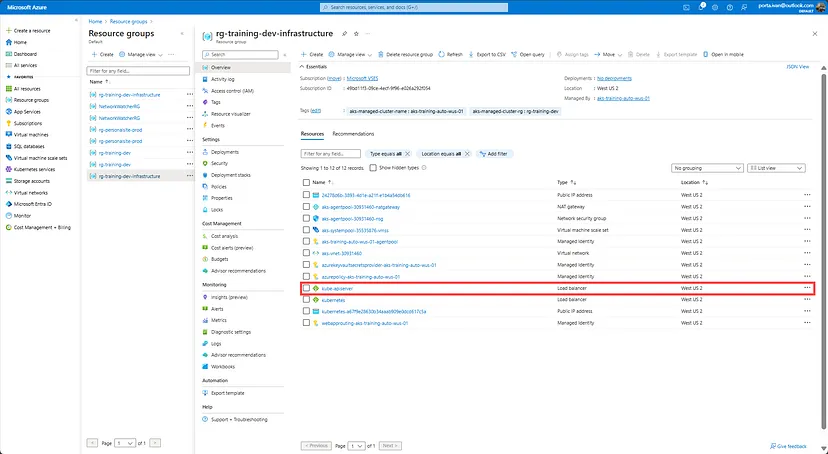828x454 pixels.
Task: Toggle Show hidden types checkbox
Action: click(x=373, y=168)
